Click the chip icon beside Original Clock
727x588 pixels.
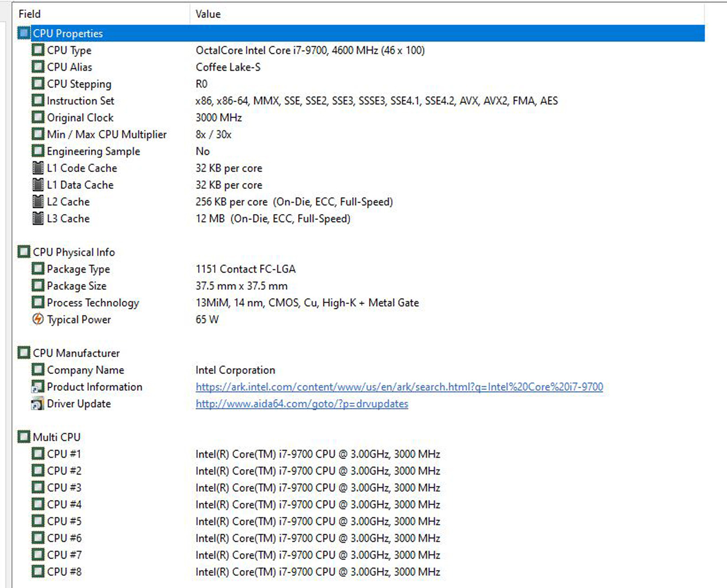click(38, 117)
